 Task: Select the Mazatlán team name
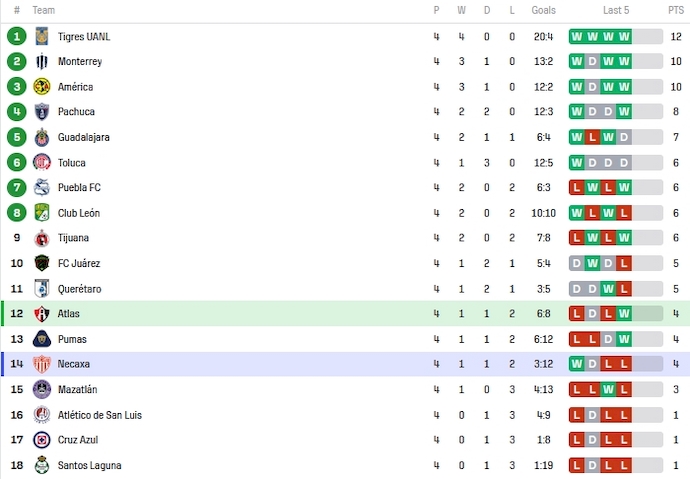[77, 389]
